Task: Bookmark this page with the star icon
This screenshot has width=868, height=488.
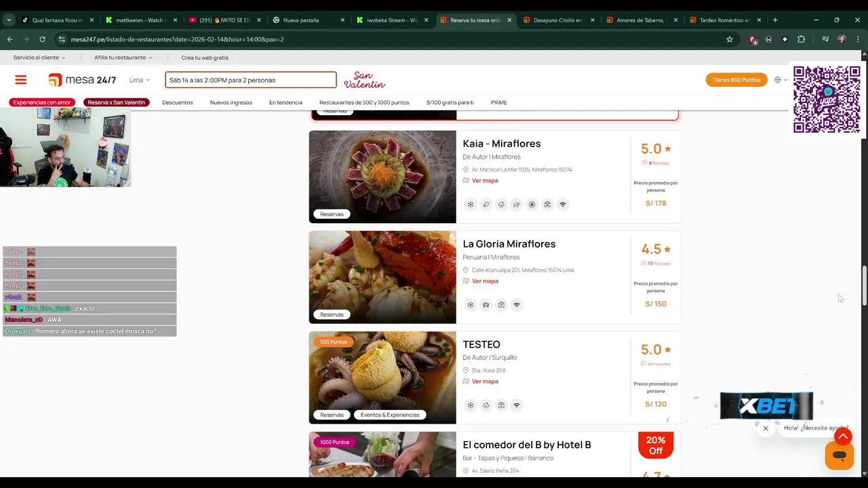Action: (x=730, y=39)
